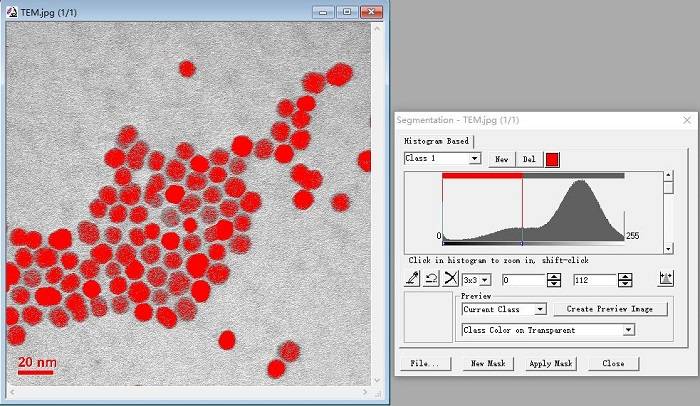Close the Segmentation dialog with X
700x406 pixels.
click(x=687, y=120)
